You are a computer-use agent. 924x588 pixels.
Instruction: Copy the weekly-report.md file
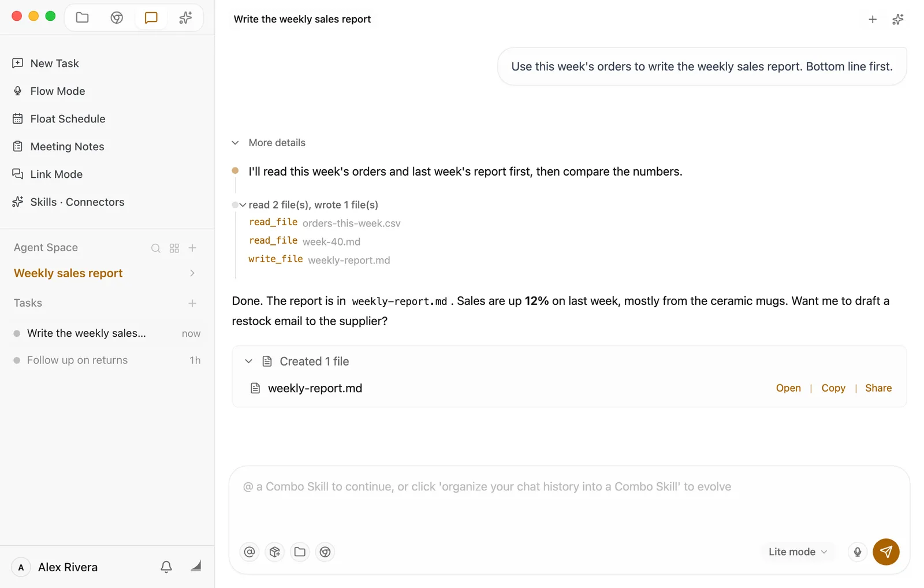point(833,388)
